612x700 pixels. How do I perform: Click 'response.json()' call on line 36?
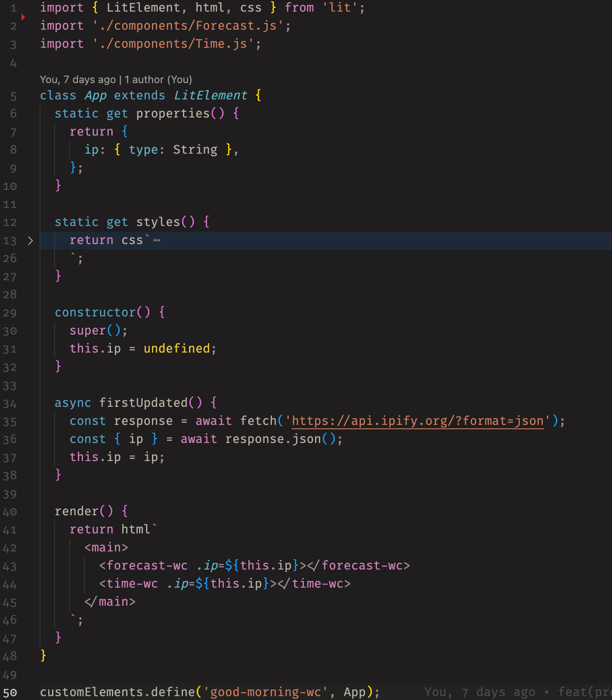click(x=280, y=439)
